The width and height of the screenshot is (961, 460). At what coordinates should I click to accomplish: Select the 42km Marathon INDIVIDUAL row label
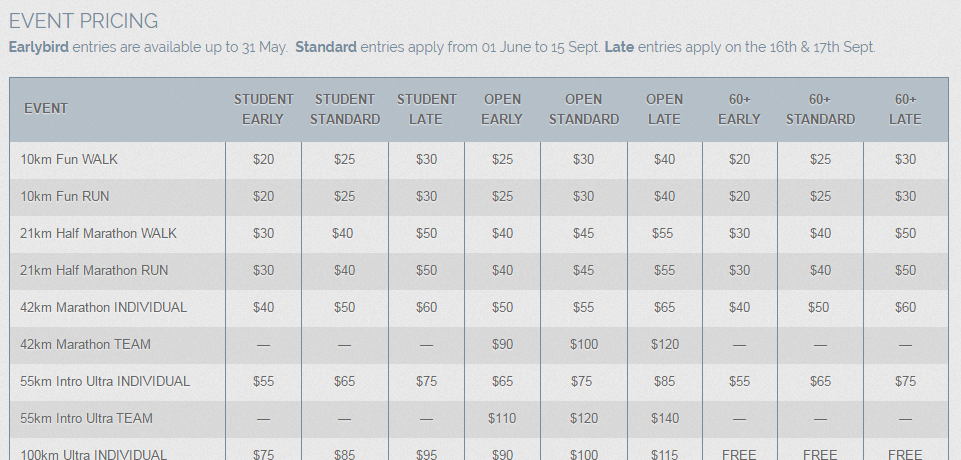pyautogui.click(x=104, y=307)
